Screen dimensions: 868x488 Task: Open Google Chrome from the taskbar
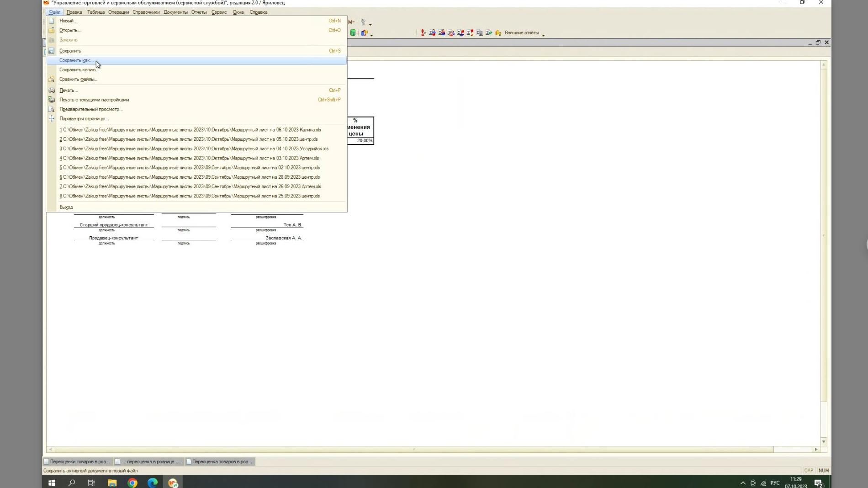(132, 483)
